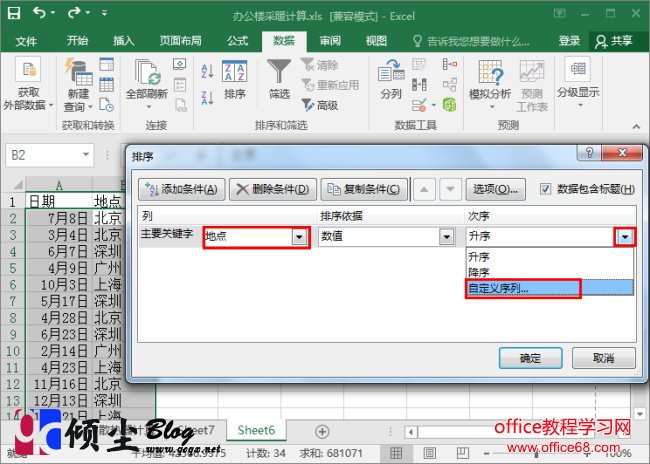Switch to the 开始 ribbon tab
This screenshot has width=650, height=464.
tap(78, 41)
